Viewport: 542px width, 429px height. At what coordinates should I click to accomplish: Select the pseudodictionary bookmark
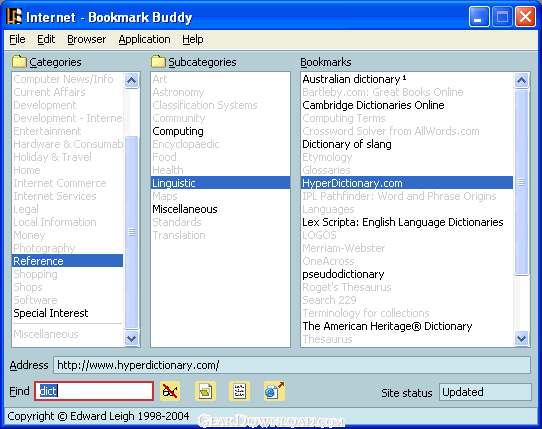(x=407, y=274)
